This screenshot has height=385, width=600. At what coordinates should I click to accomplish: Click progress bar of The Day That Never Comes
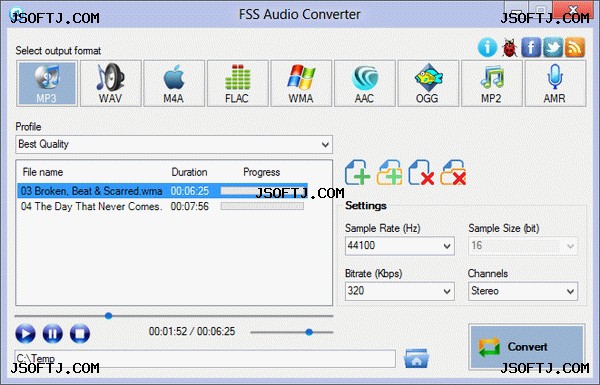coord(262,206)
